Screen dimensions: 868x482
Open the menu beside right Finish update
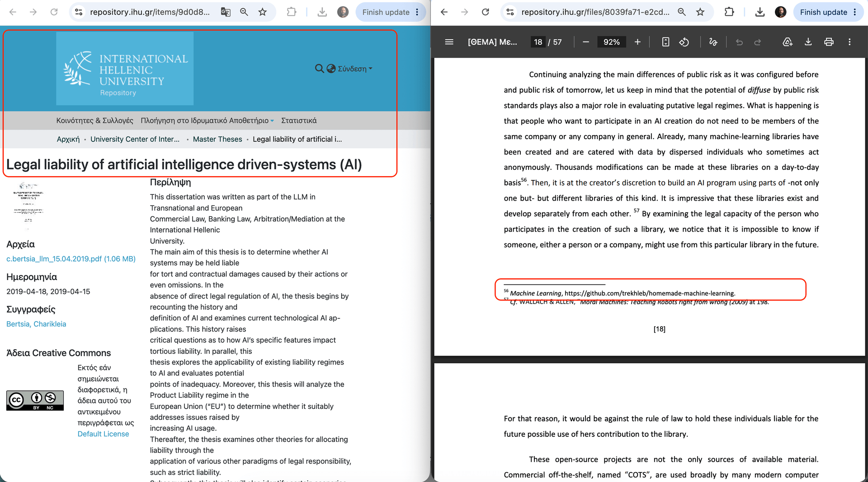(x=855, y=12)
